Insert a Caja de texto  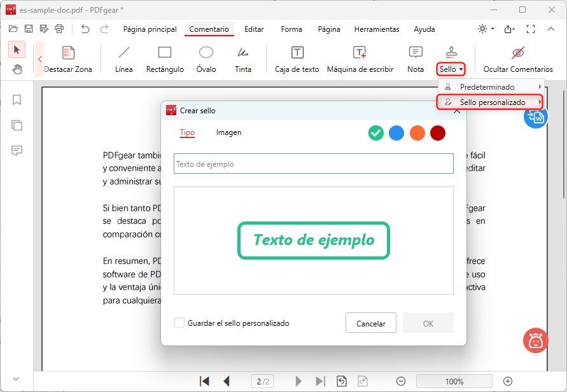(295, 58)
